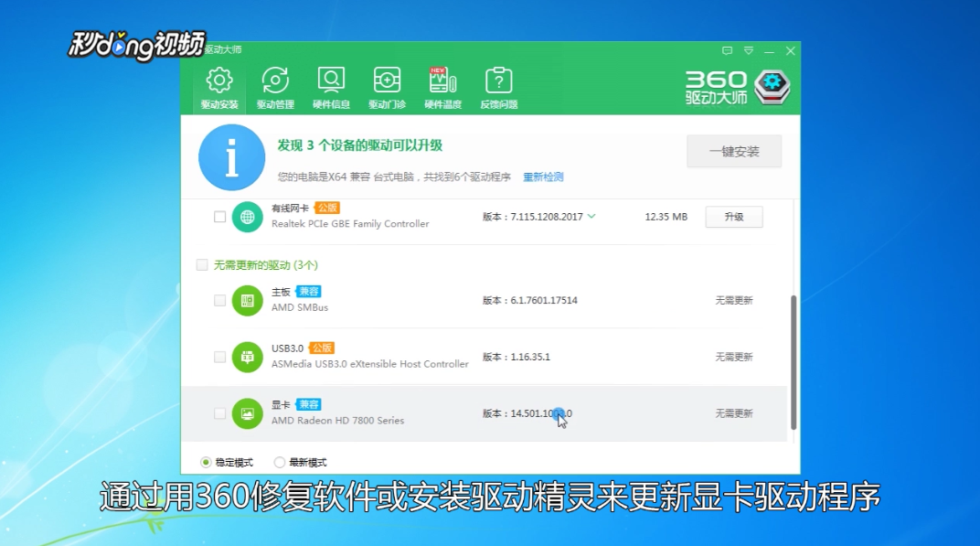Open the 硬件温度 icon
The height and width of the screenshot is (546, 980).
[x=443, y=88]
